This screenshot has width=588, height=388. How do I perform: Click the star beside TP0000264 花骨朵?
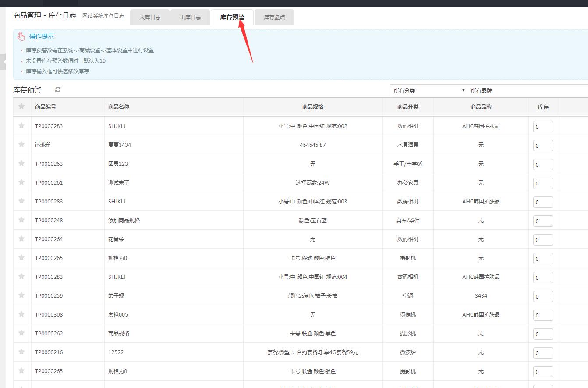(21, 238)
